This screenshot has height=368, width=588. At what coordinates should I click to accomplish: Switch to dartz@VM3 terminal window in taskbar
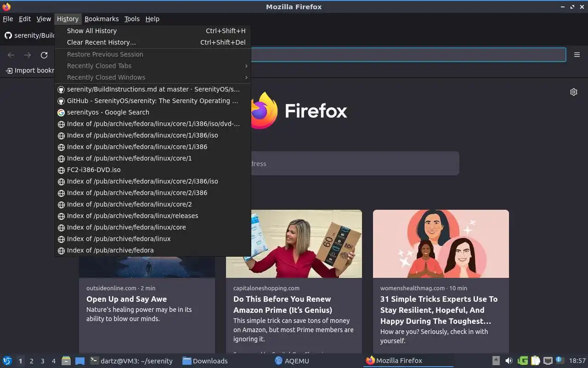(x=131, y=361)
